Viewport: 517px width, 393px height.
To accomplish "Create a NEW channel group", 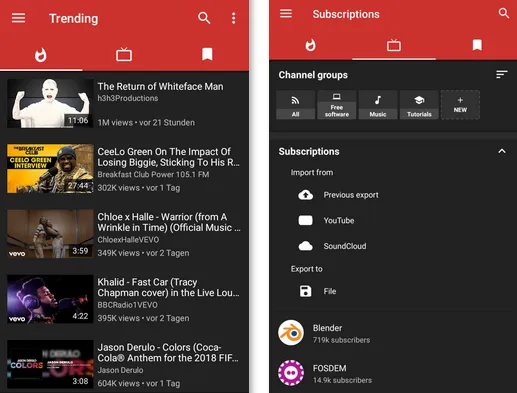I will tap(460, 105).
